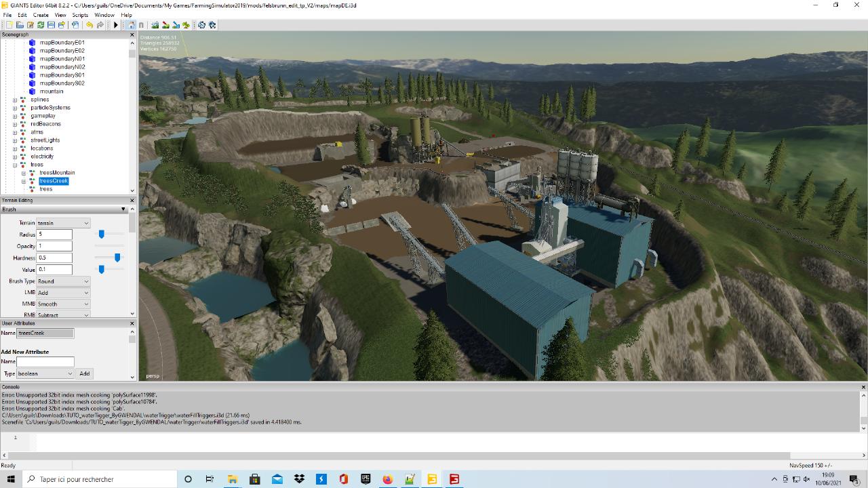Image resolution: width=868 pixels, height=488 pixels.
Task: Click the green Reload toolbar icon
Action: (x=41, y=25)
